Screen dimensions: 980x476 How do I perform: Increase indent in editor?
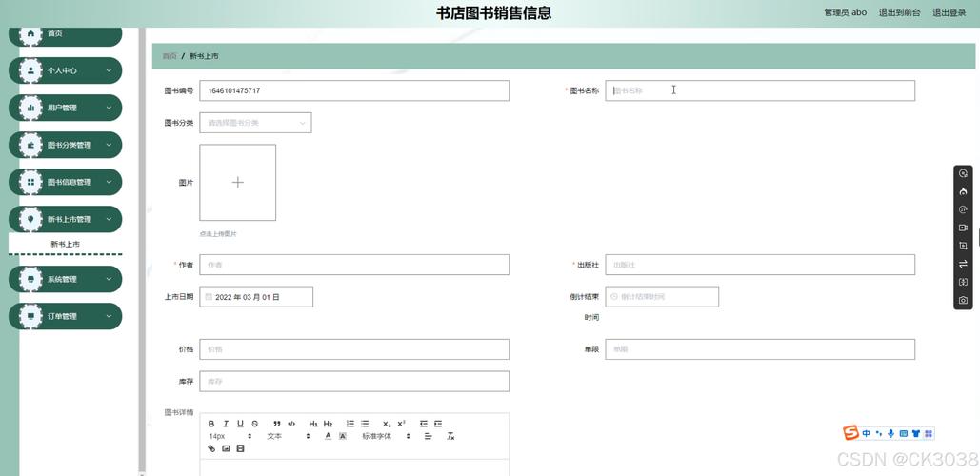point(438,424)
